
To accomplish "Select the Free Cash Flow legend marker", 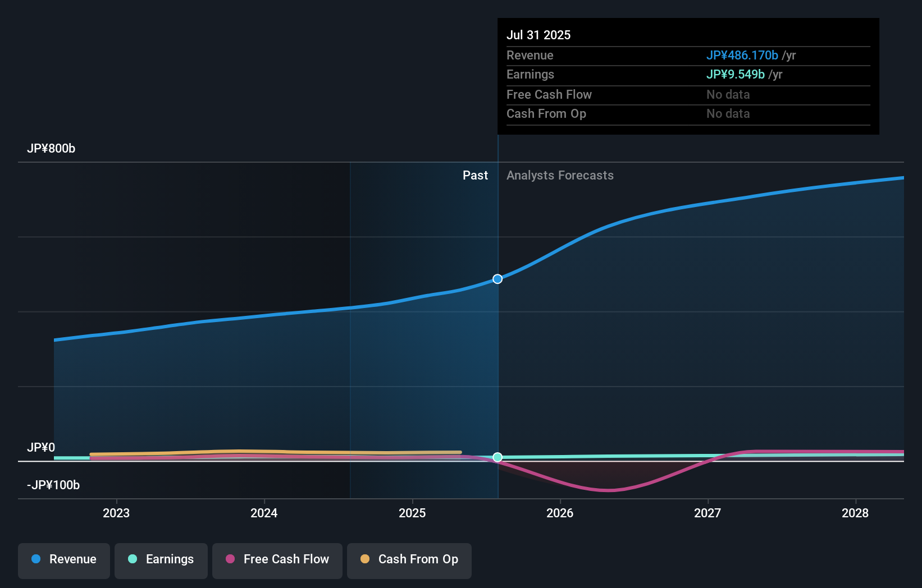I will coord(230,559).
